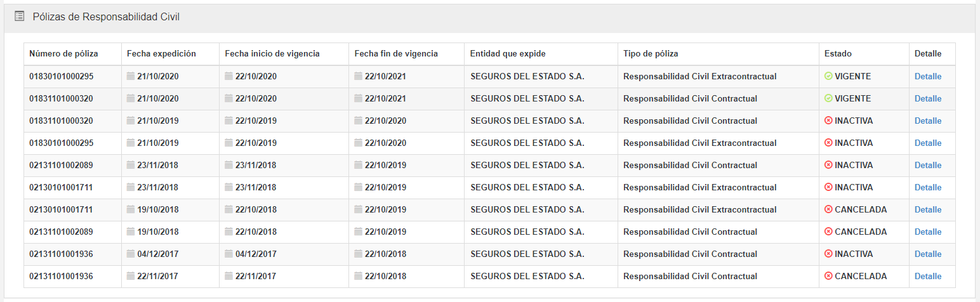The width and height of the screenshot is (980, 302).
Task: Click the Fecha expedición column header
Action: click(161, 54)
